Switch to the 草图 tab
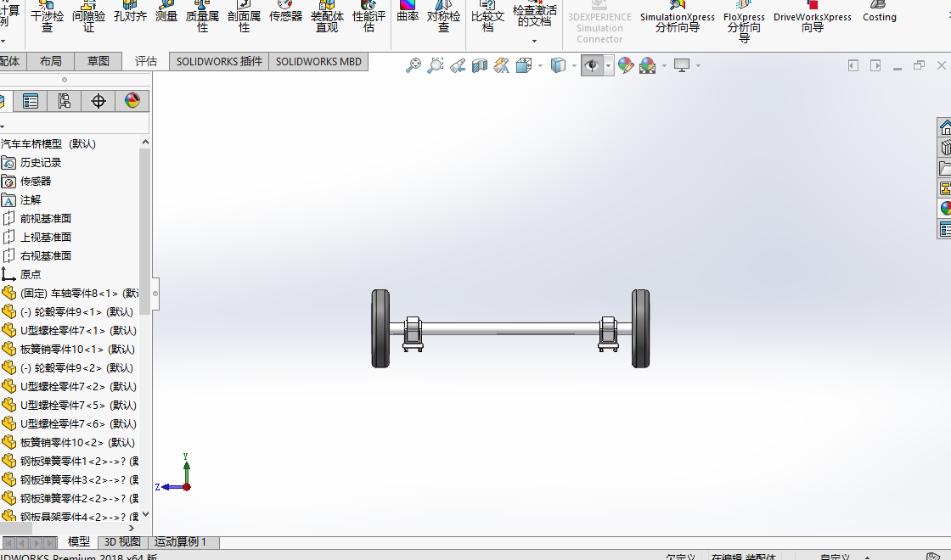 (x=98, y=61)
